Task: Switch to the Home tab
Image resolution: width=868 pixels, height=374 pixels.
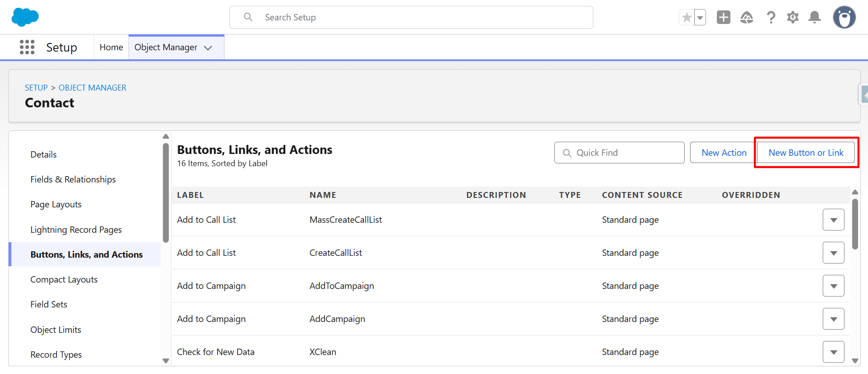Action: tap(111, 47)
